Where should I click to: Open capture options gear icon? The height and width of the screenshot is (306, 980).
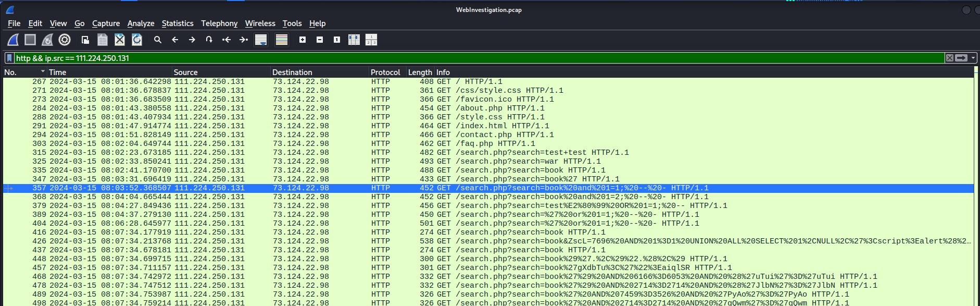pyautogui.click(x=65, y=40)
